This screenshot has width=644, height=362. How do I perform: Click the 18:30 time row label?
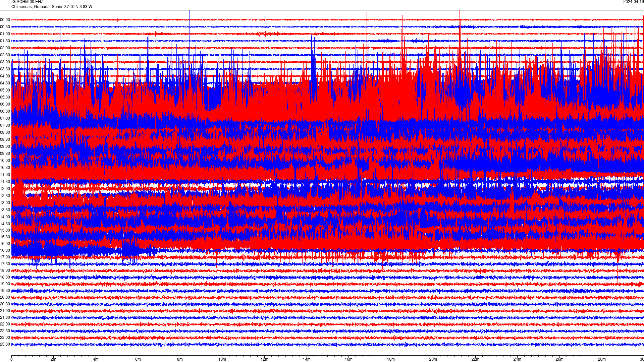[x=5, y=277]
